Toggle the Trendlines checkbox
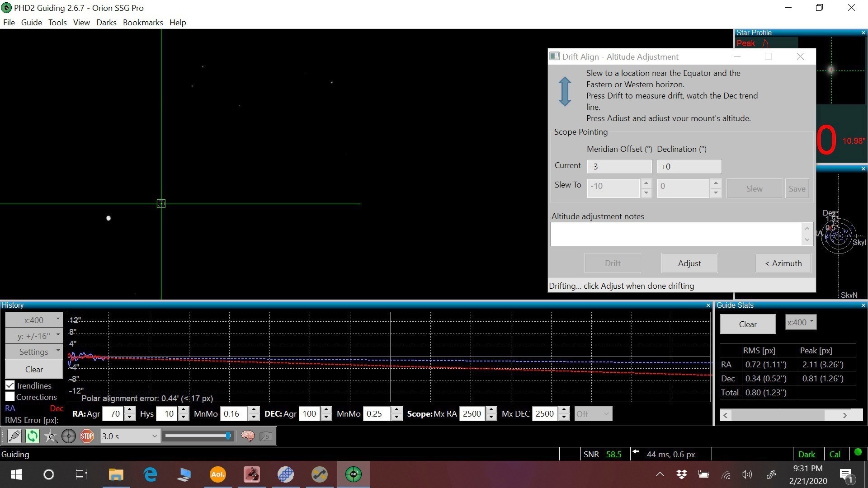The height and width of the screenshot is (488, 868). point(10,385)
